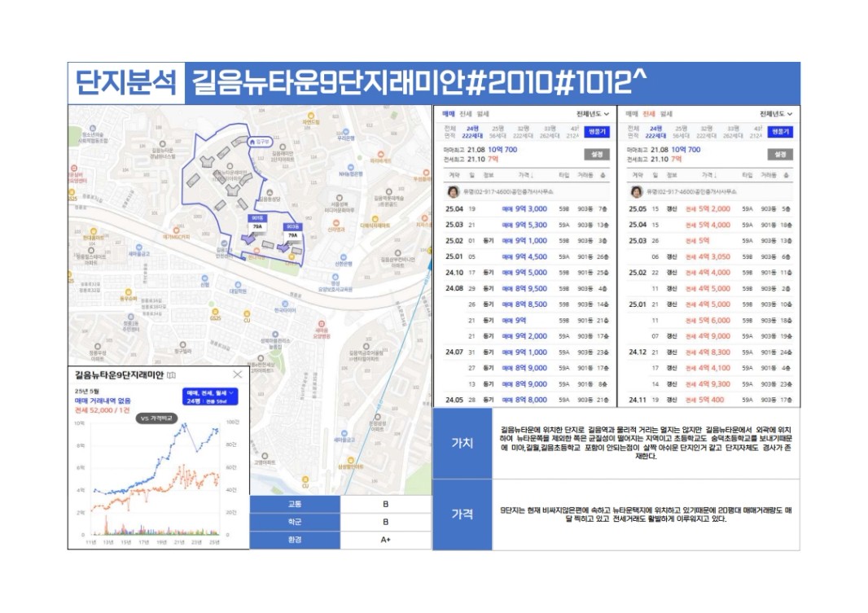
Task: Select the 903동 building label on map
Action: [x=293, y=226]
